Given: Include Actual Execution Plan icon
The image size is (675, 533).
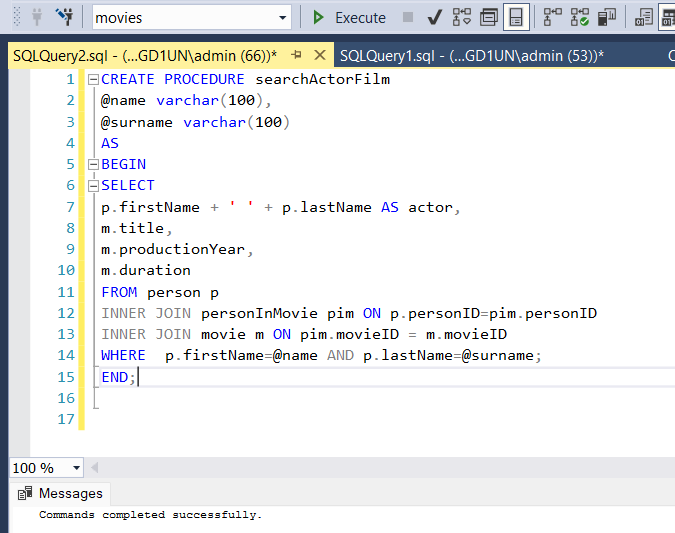Looking at the screenshot, I should [552, 17].
